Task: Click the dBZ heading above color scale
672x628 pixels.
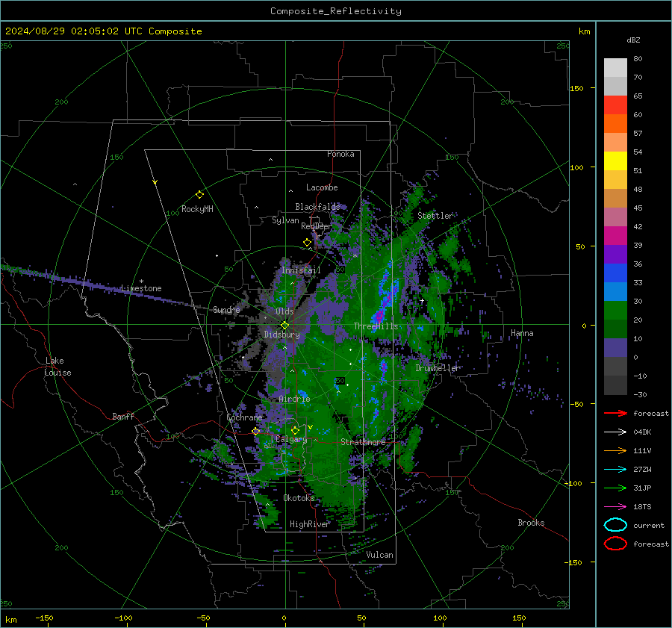Action: [x=633, y=40]
